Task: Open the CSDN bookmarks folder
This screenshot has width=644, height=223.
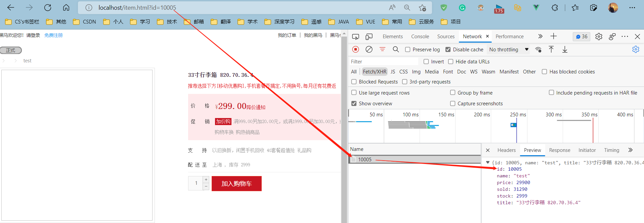Action: pyautogui.click(x=85, y=21)
